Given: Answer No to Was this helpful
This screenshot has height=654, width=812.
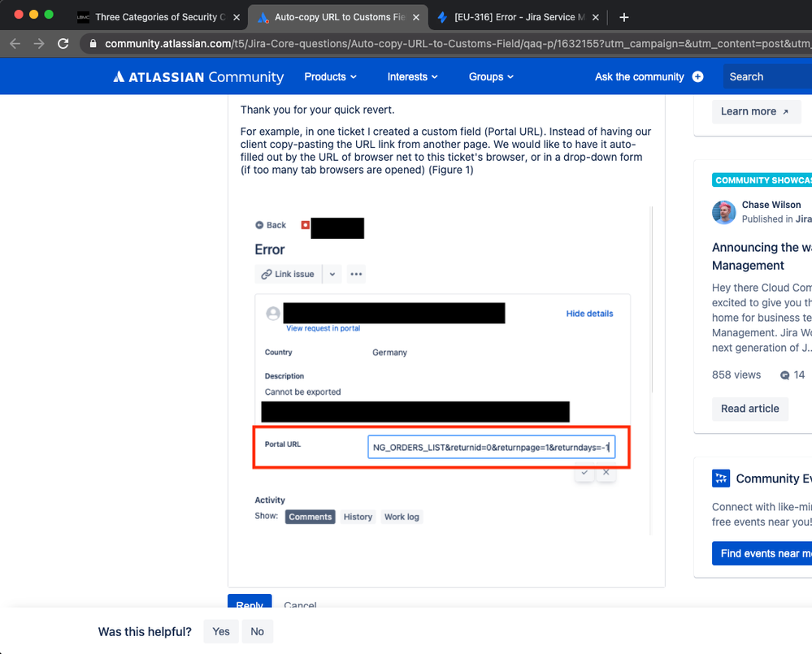Looking at the screenshot, I should click(258, 631).
